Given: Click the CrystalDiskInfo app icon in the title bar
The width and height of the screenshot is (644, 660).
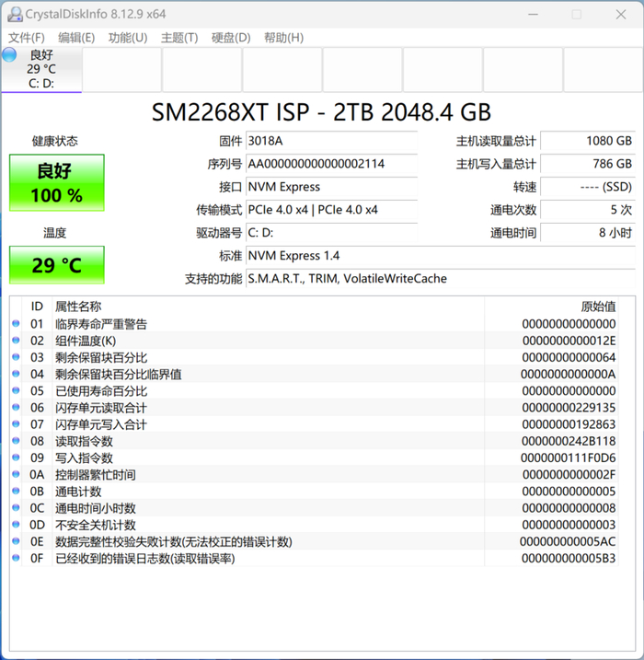Looking at the screenshot, I should tap(15, 15).
